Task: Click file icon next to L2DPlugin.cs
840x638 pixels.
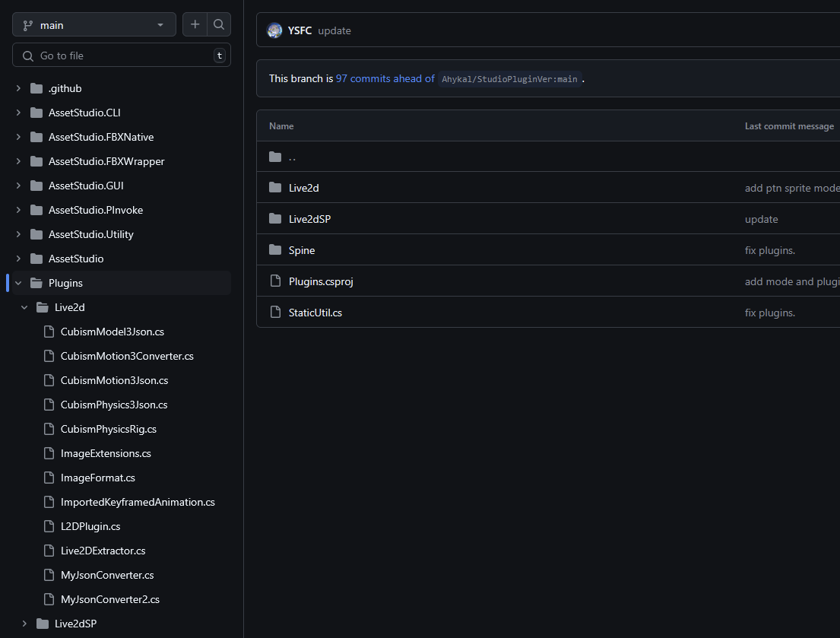Action: pos(49,526)
